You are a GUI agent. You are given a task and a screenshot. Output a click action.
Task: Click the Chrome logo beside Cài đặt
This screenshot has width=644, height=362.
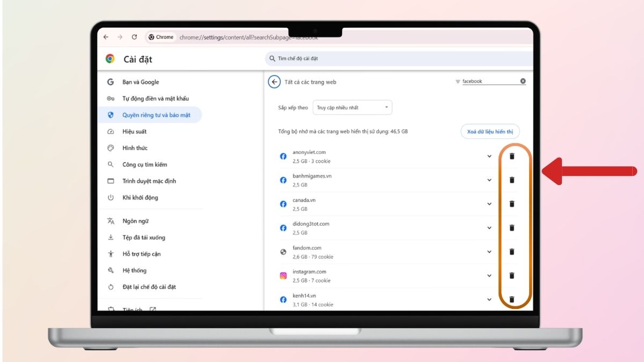(x=110, y=59)
